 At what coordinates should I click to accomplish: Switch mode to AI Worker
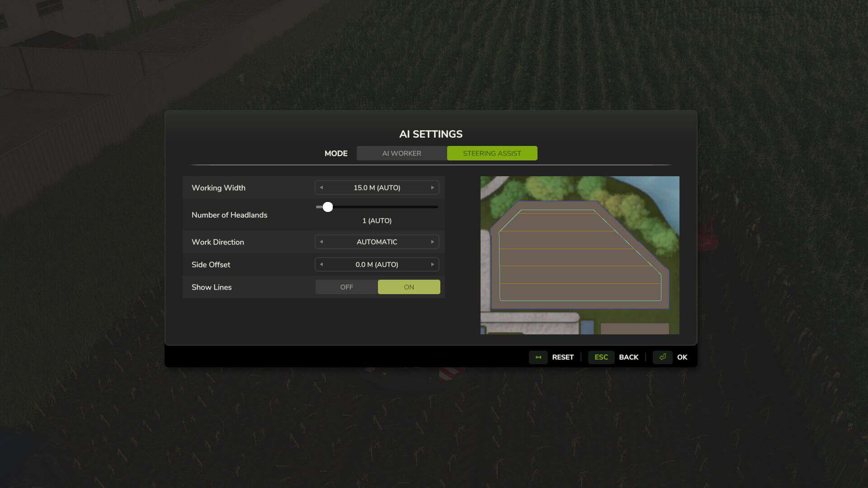[401, 153]
